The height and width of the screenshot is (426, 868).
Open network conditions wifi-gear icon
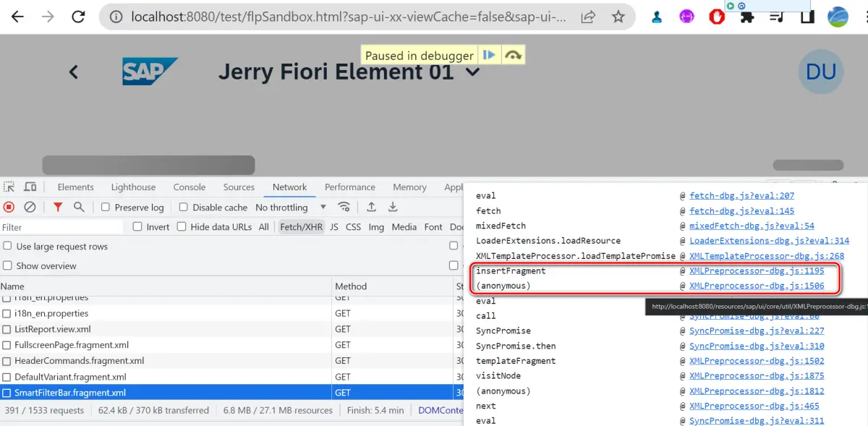click(344, 207)
